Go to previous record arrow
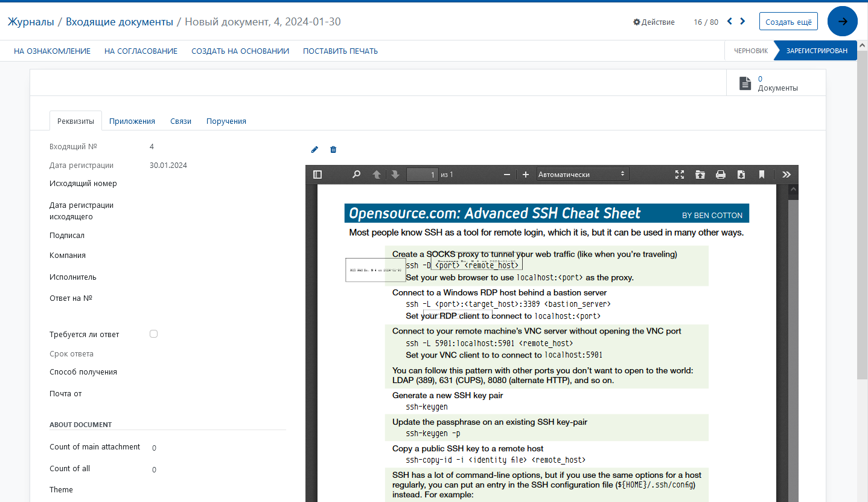Screen dimensions: 868x502 coord(729,21)
